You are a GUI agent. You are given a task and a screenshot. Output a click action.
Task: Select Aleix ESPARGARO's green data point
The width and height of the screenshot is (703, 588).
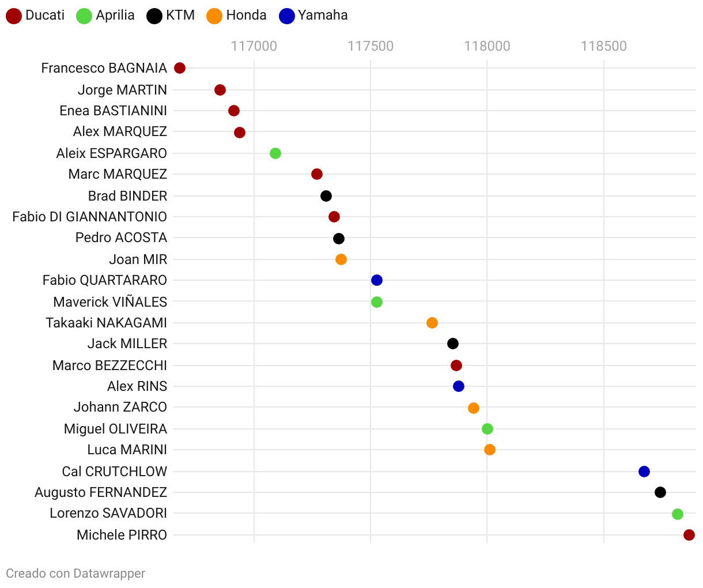click(275, 153)
